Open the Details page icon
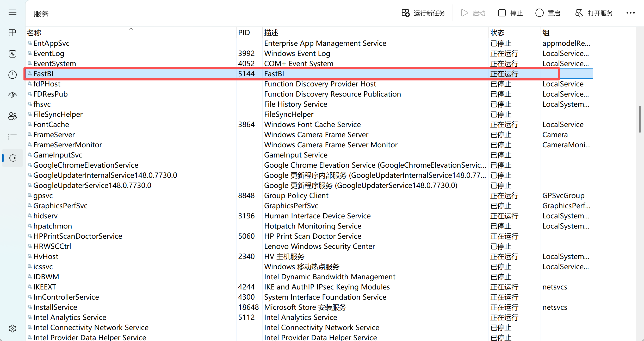 click(13, 137)
